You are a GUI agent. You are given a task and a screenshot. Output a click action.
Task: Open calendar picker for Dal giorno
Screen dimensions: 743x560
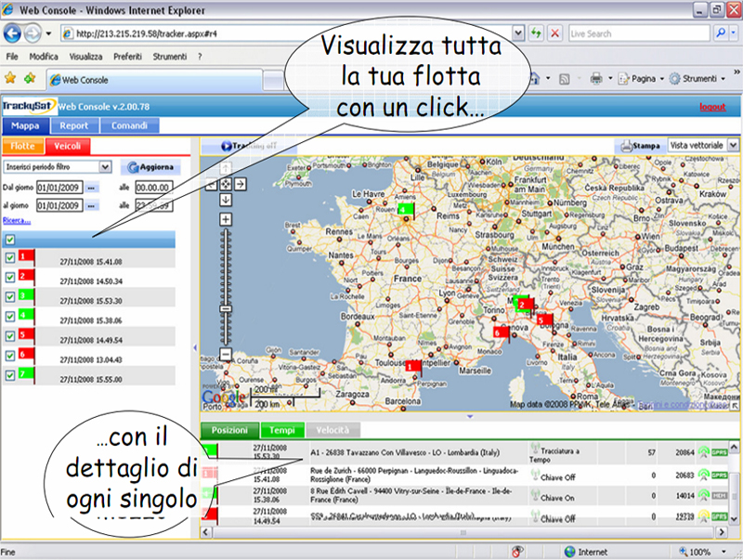point(91,188)
